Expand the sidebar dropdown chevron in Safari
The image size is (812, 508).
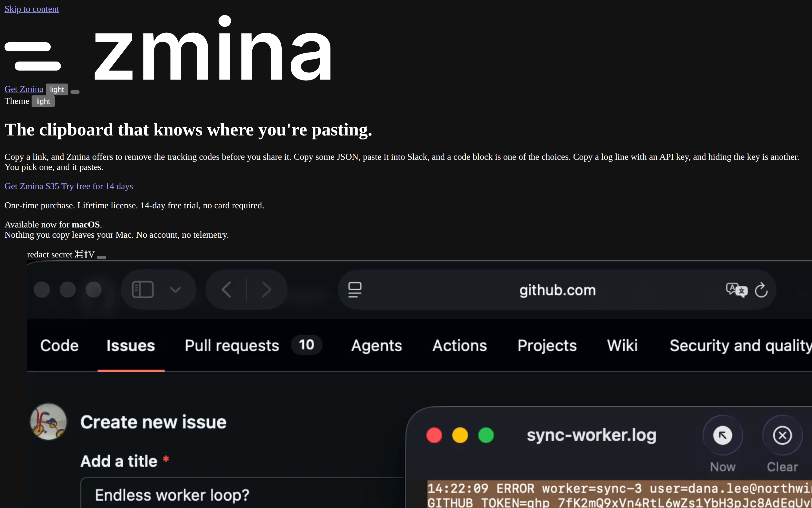pos(175,290)
